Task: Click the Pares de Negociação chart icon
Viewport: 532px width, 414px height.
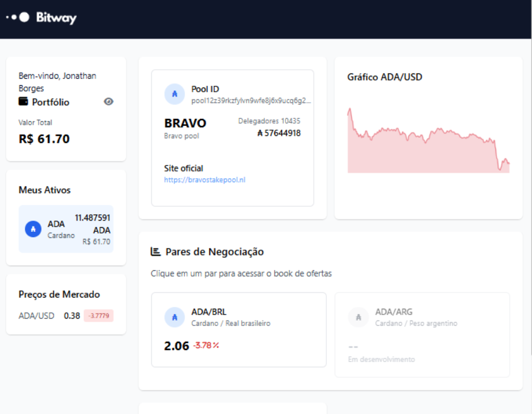Action: point(155,251)
